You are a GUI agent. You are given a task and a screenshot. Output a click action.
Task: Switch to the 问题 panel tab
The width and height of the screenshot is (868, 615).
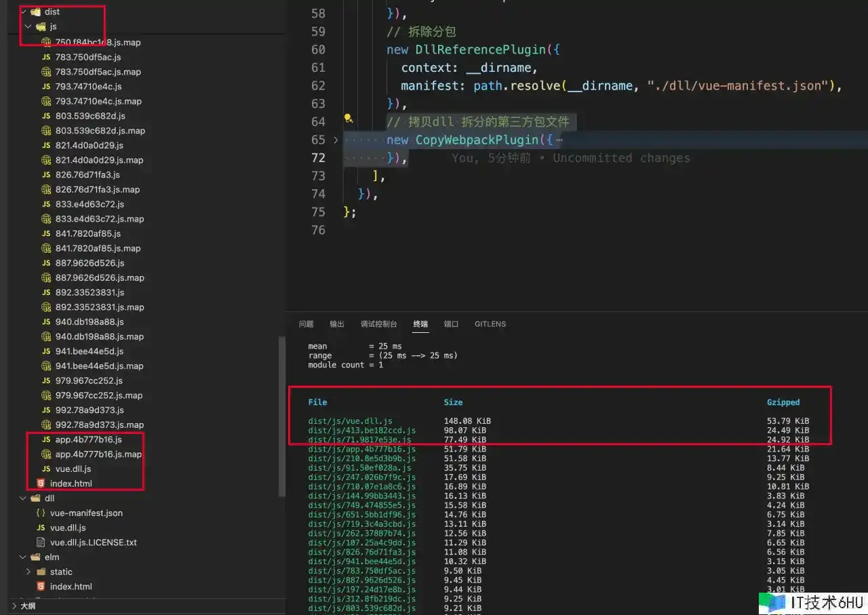click(307, 324)
